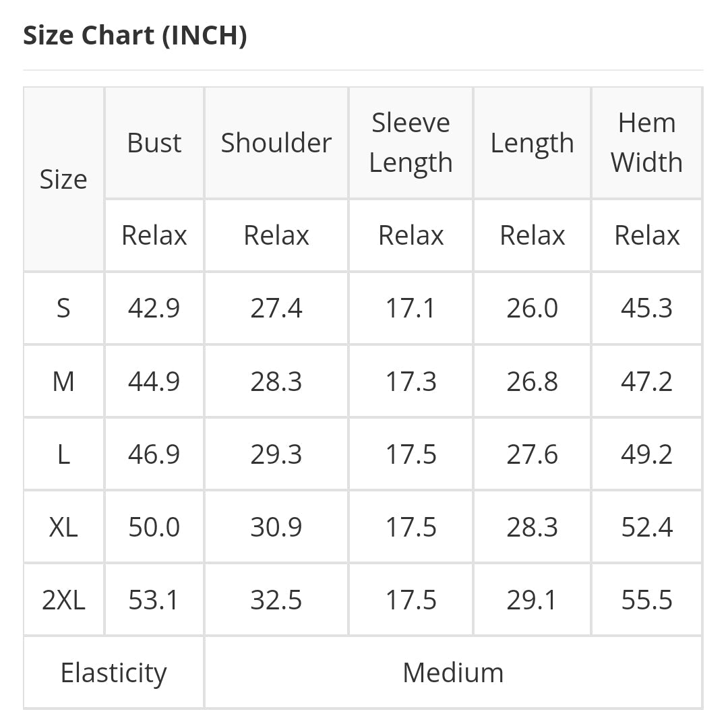Select the Size header cell

click(63, 179)
